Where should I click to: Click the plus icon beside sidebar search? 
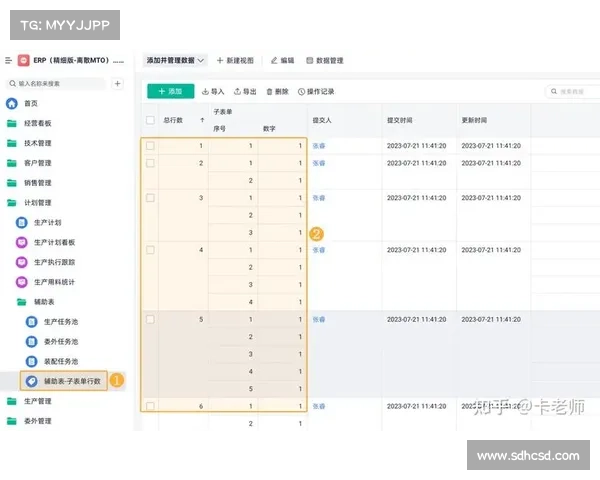click(x=117, y=83)
